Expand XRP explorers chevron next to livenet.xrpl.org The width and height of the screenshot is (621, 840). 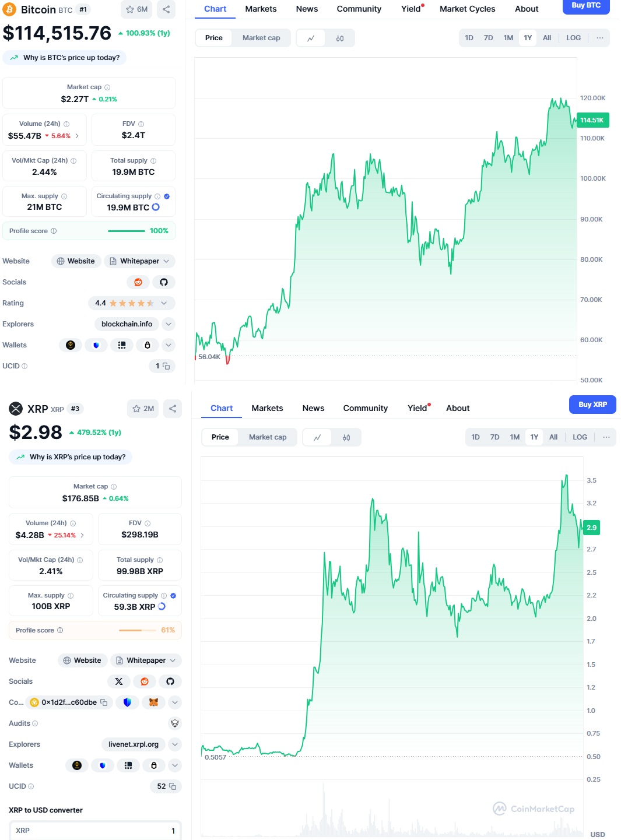pyautogui.click(x=175, y=744)
